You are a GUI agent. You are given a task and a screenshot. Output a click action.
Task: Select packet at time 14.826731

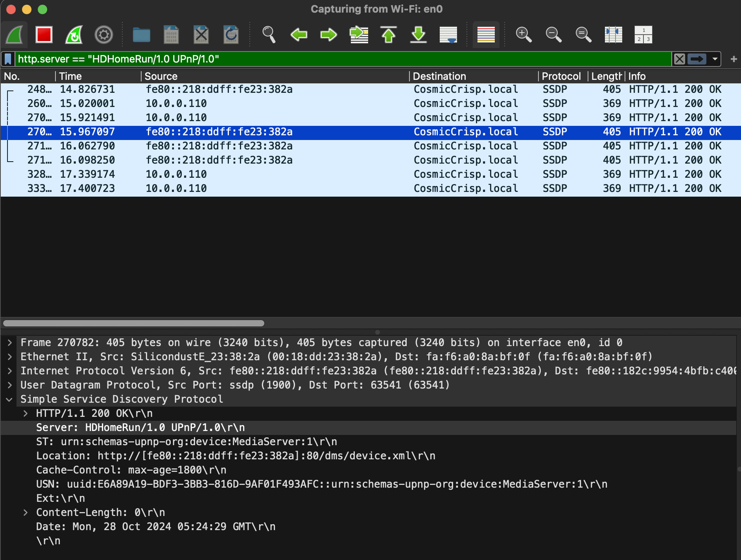click(370, 90)
